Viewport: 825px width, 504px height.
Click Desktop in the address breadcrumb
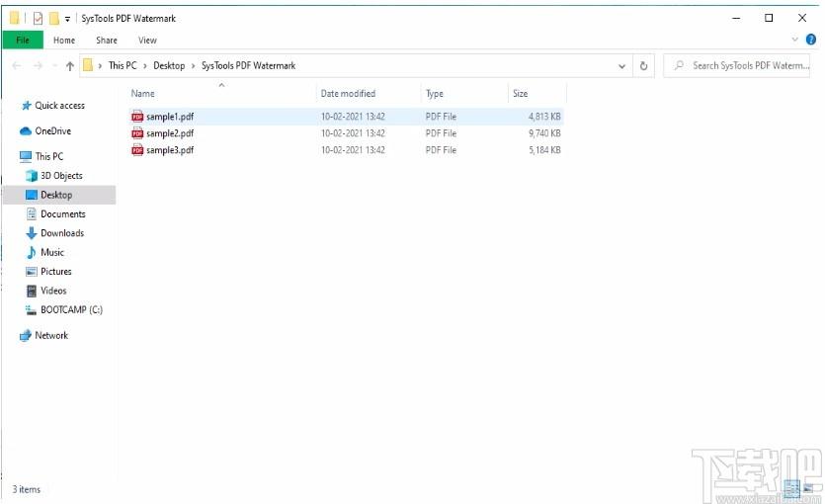pos(169,66)
